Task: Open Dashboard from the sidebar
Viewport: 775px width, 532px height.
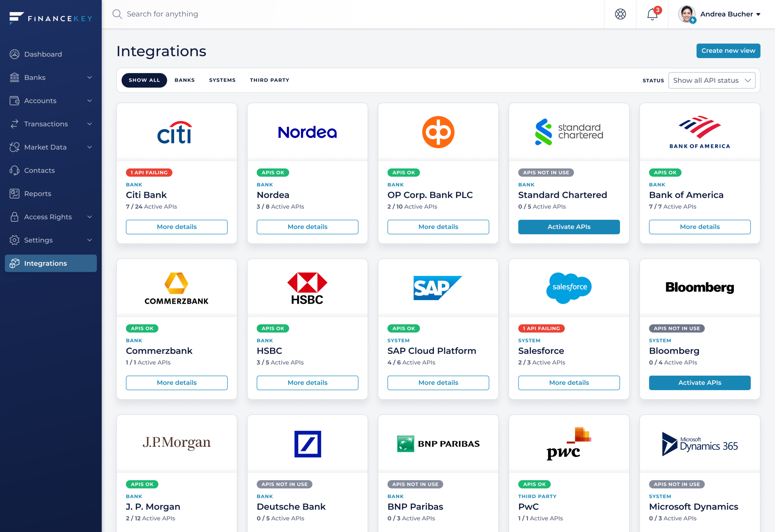Action: [x=43, y=54]
